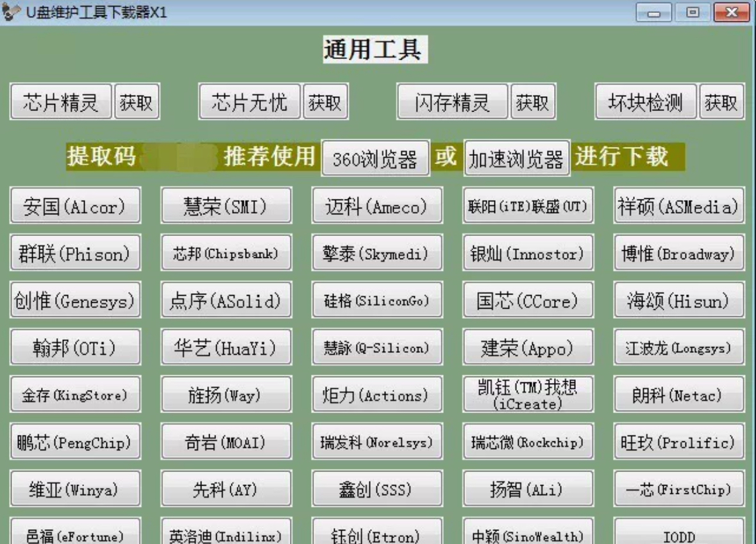Select 先科(AY) button
This screenshot has width=756, height=544.
[x=226, y=489]
